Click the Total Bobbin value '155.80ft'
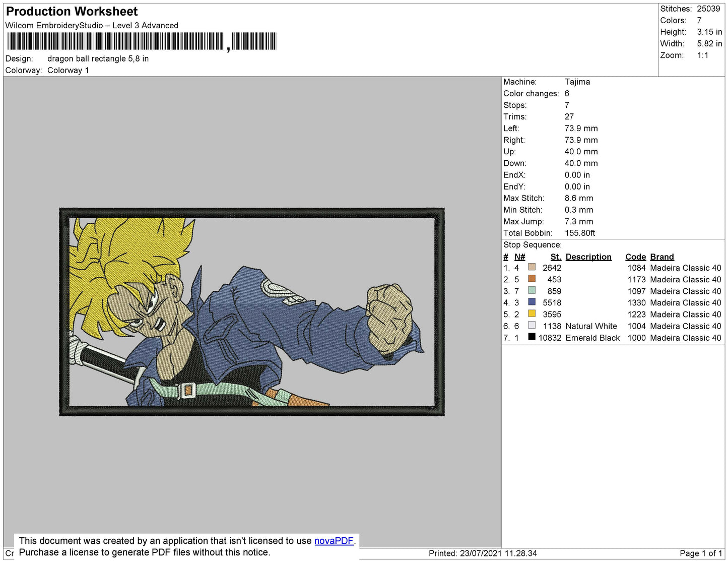Viewport: 728px width, 563px height. point(580,233)
